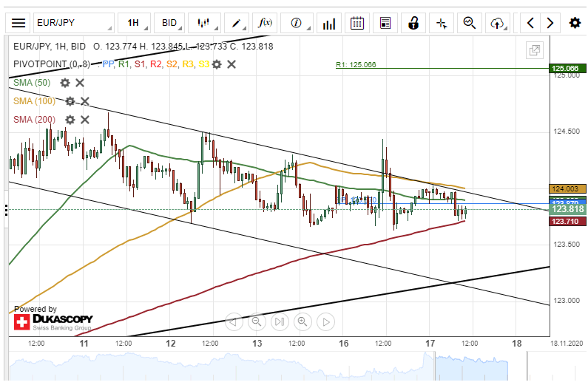
Task: Jump to latest with skip-to-end button
Action: pyautogui.click(x=280, y=321)
